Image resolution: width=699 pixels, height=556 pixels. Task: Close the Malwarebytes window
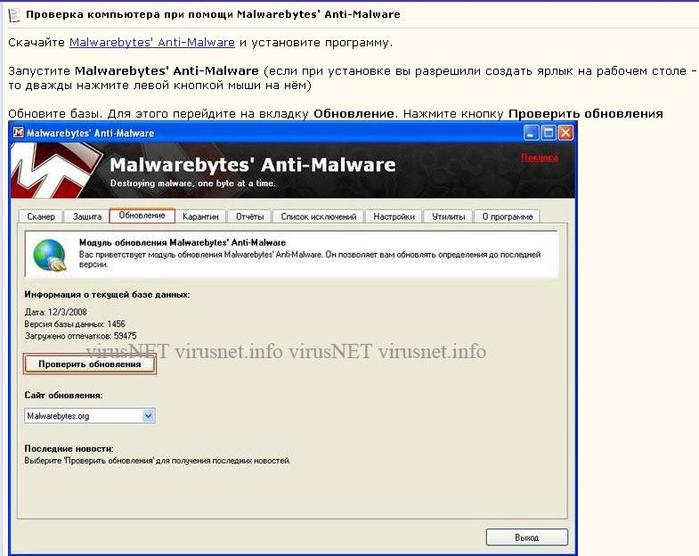(x=566, y=133)
